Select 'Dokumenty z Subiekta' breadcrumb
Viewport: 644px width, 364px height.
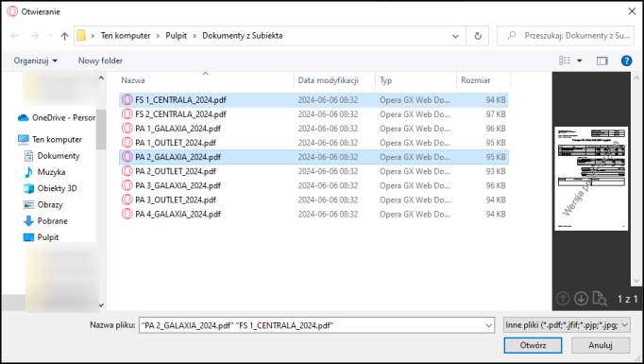pos(243,35)
